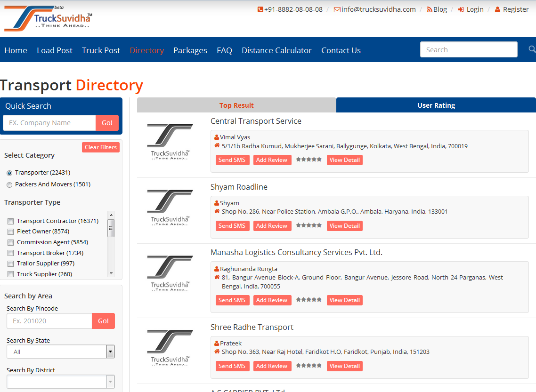Click the phone icon in top bar

point(260,9)
